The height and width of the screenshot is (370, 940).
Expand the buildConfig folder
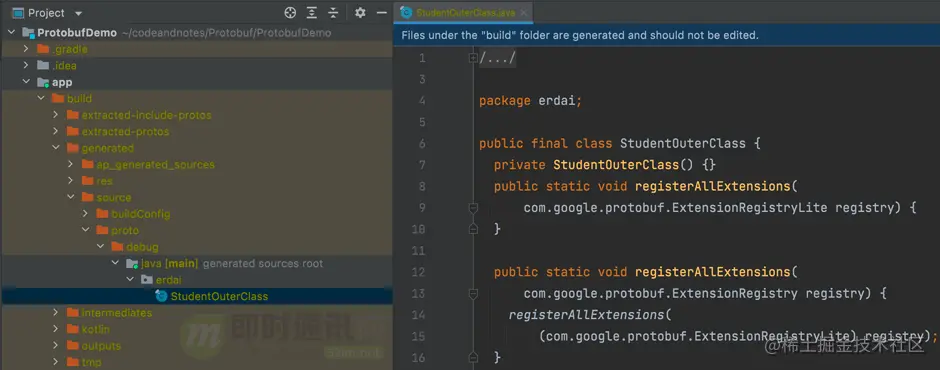[86, 213]
